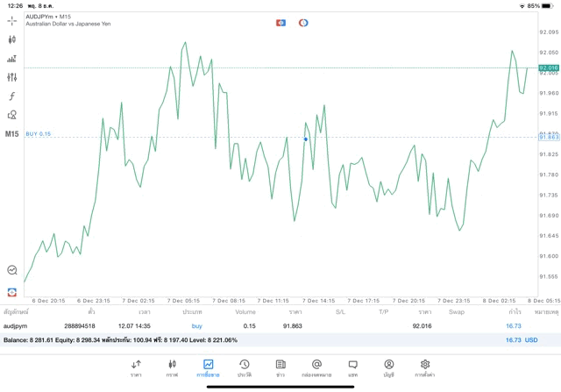Open the ราคา quotes tab
Screen dimensions: 561x392
[136, 368]
